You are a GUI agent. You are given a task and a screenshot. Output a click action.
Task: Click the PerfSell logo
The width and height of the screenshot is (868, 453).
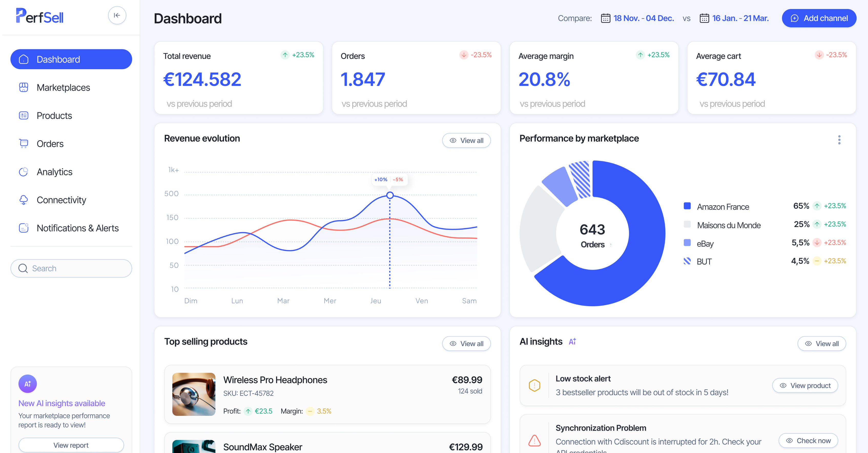(40, 16)
